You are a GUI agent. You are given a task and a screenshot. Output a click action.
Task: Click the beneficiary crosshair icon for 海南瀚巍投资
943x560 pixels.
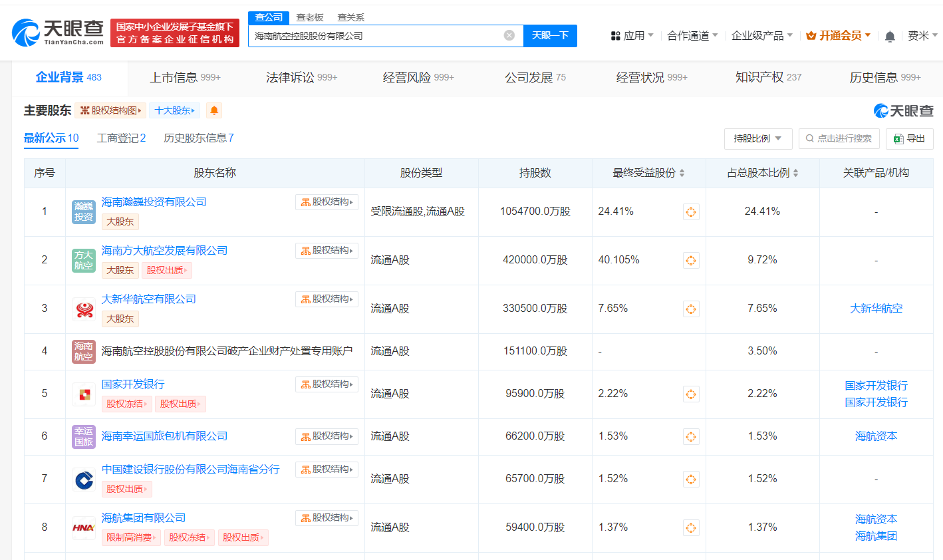pyautogui.click(x=691, y=211)
